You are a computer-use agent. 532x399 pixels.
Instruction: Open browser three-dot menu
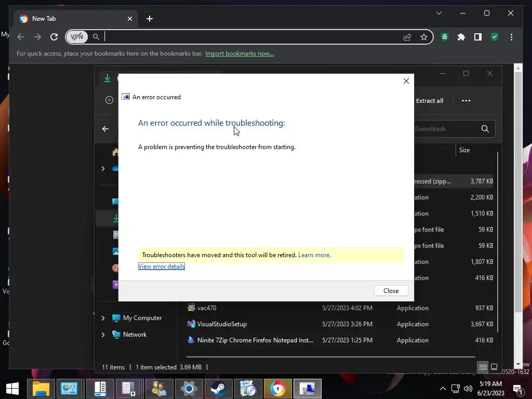(x=511, y=37)
